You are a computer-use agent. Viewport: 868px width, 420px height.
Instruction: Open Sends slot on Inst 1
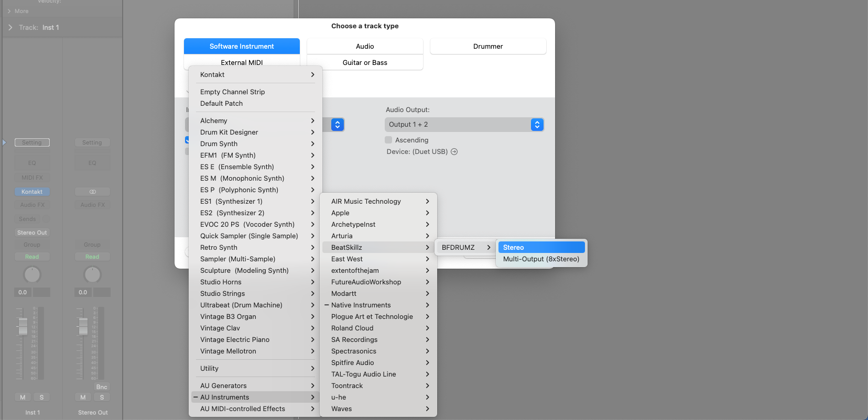tap(27, 219)
